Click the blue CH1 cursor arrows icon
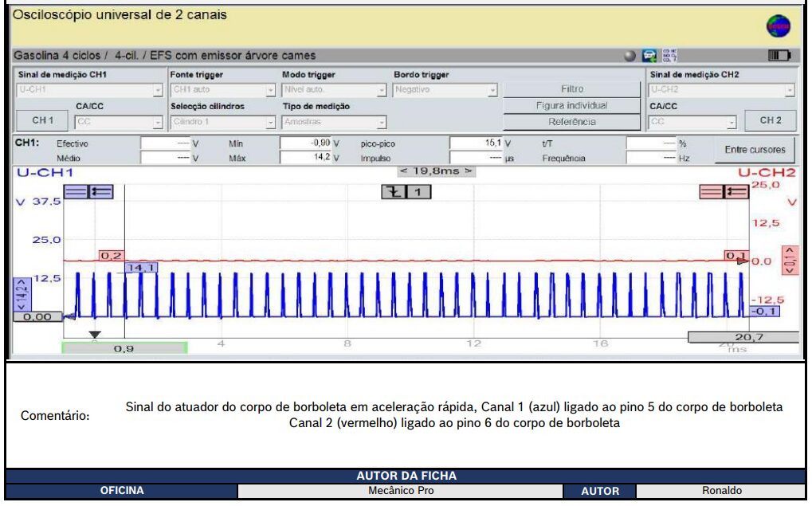This screenshot has width=812, height=506. (103, 191)
